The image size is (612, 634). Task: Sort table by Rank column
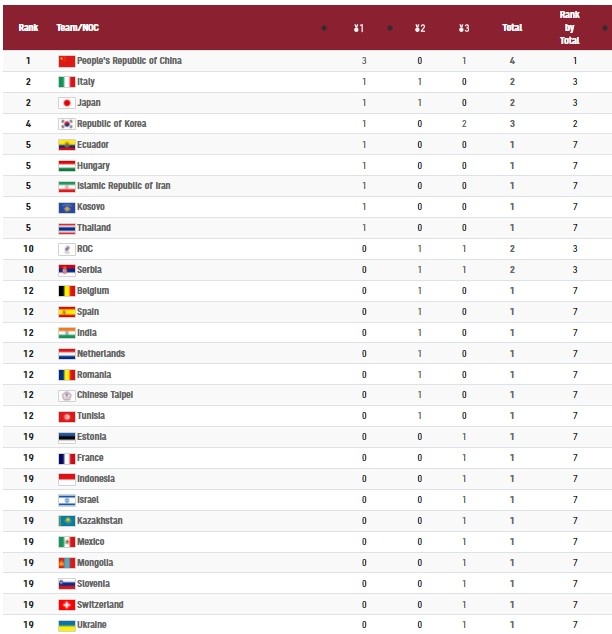coord(28,28)
